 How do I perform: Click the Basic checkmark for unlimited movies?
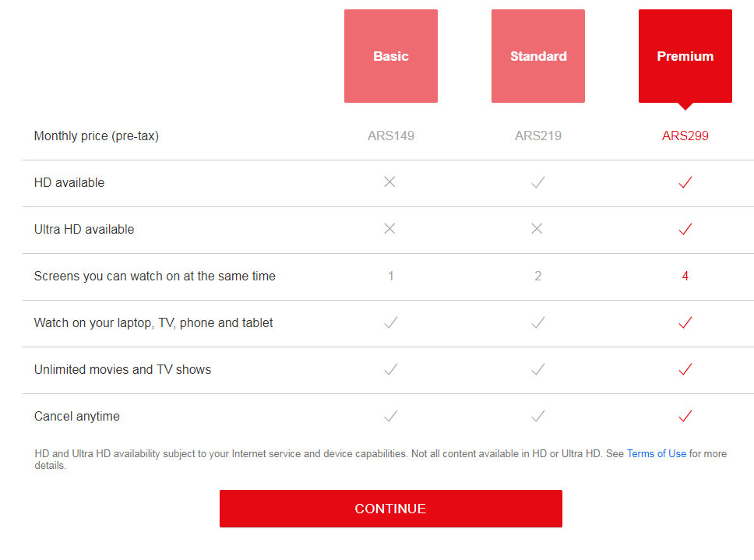390,369
